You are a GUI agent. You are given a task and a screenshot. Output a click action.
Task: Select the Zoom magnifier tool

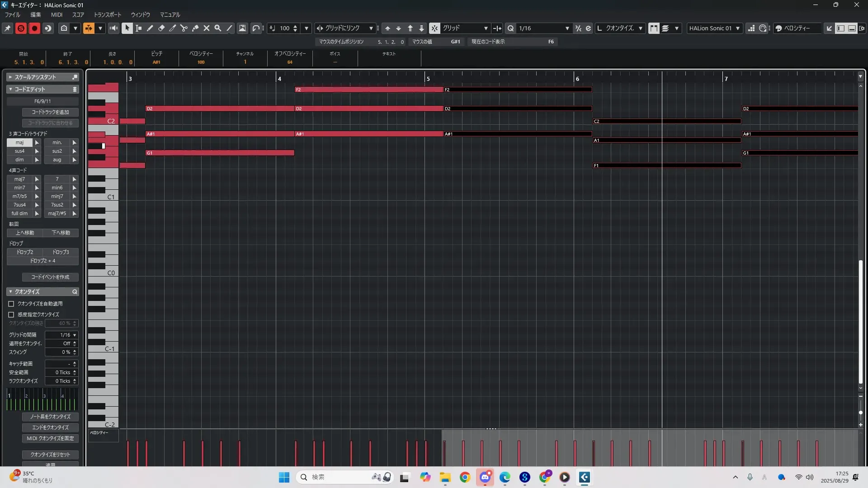pyautogui.click(x=218, y=28)
